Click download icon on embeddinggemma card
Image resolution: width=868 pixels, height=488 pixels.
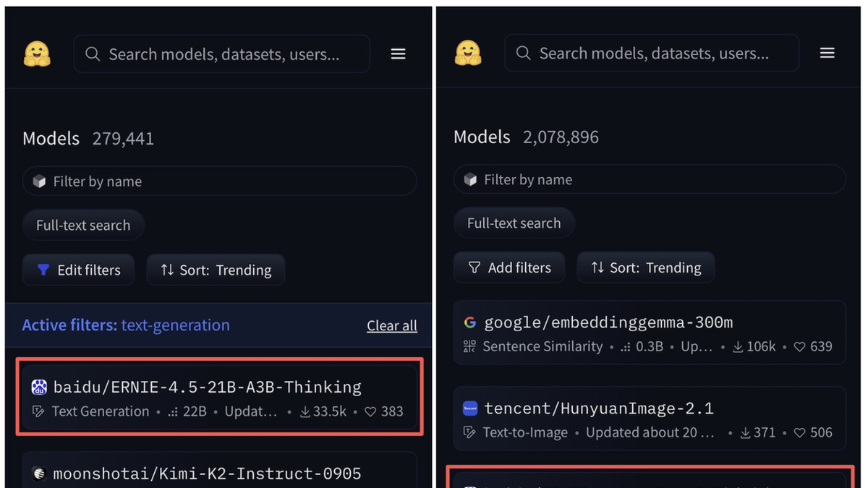click(x=738, y=346)
